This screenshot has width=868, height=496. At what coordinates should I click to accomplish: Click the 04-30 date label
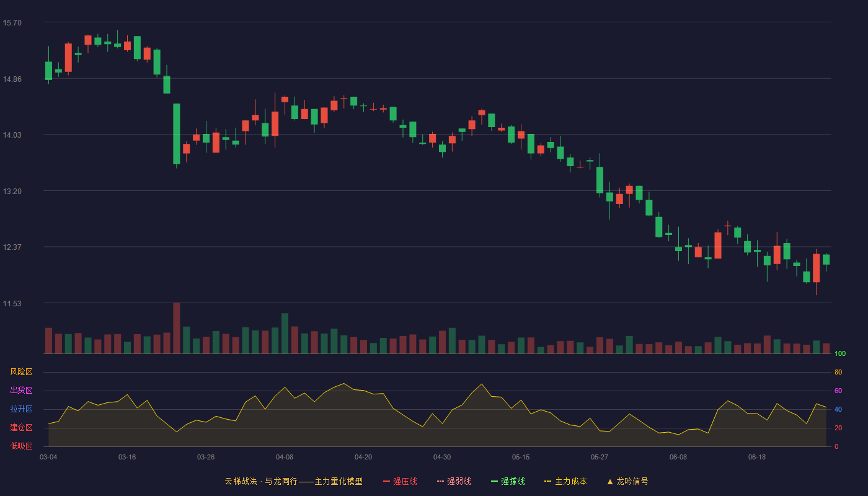tap(442, 457)
